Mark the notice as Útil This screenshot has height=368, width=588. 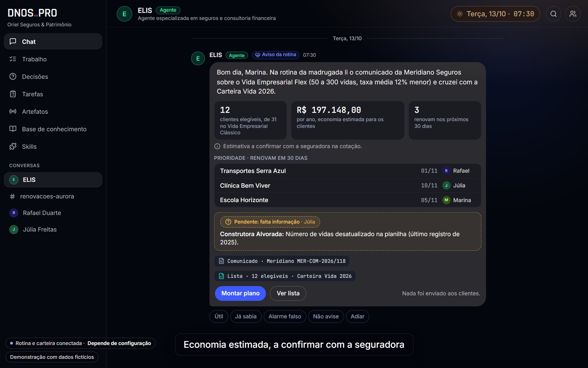pos(219,316)
